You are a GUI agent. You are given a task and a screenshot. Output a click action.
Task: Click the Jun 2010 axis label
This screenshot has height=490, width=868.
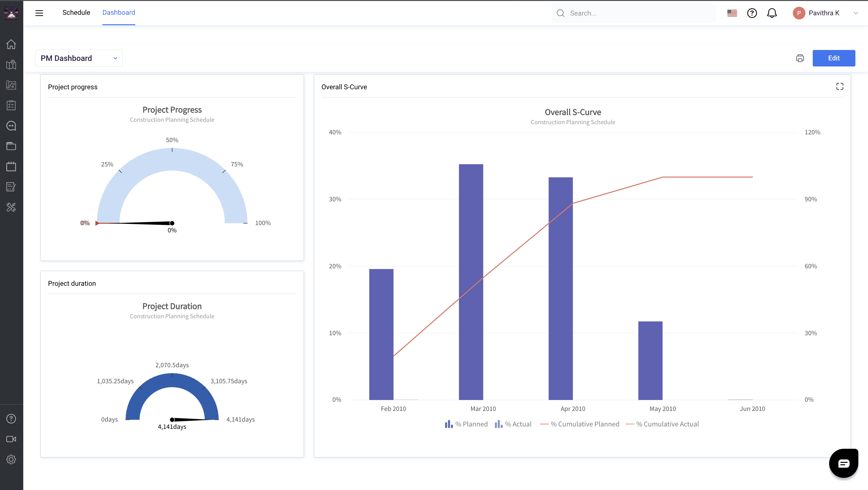pos(752,408)
